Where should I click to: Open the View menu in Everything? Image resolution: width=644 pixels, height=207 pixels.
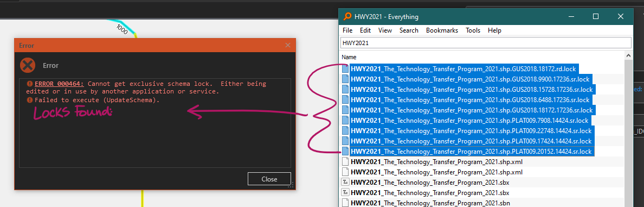click(x=385, y=30)
